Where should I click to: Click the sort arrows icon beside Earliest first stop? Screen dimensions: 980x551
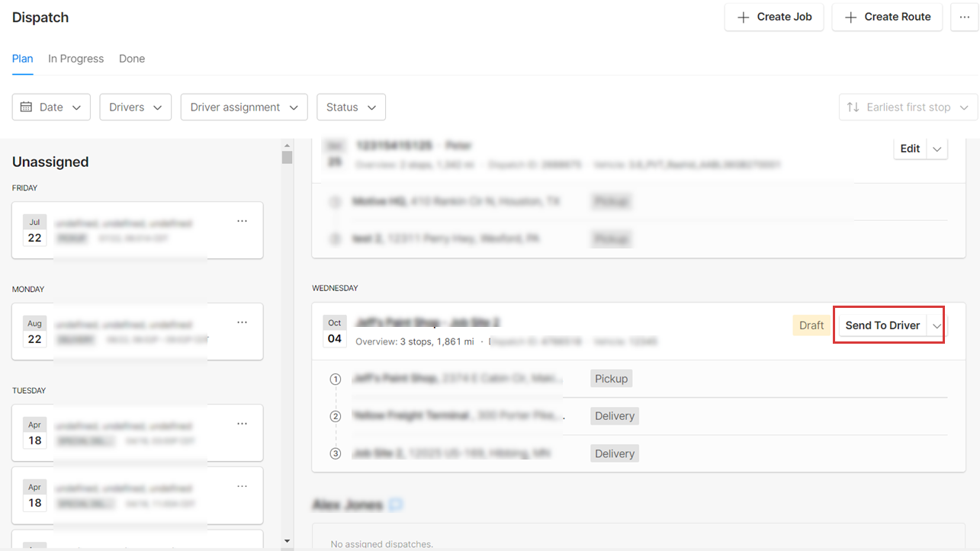click(853, 107)
